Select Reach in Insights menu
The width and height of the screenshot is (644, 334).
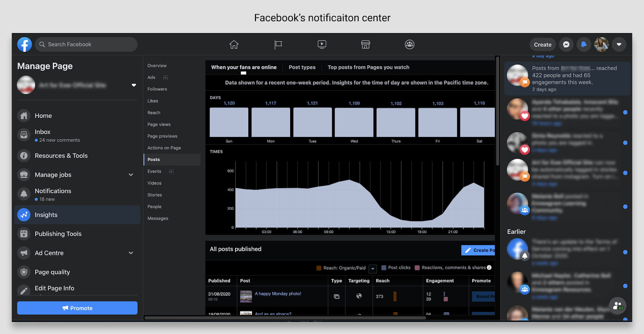pyautogui.click(x=154, y=113)
